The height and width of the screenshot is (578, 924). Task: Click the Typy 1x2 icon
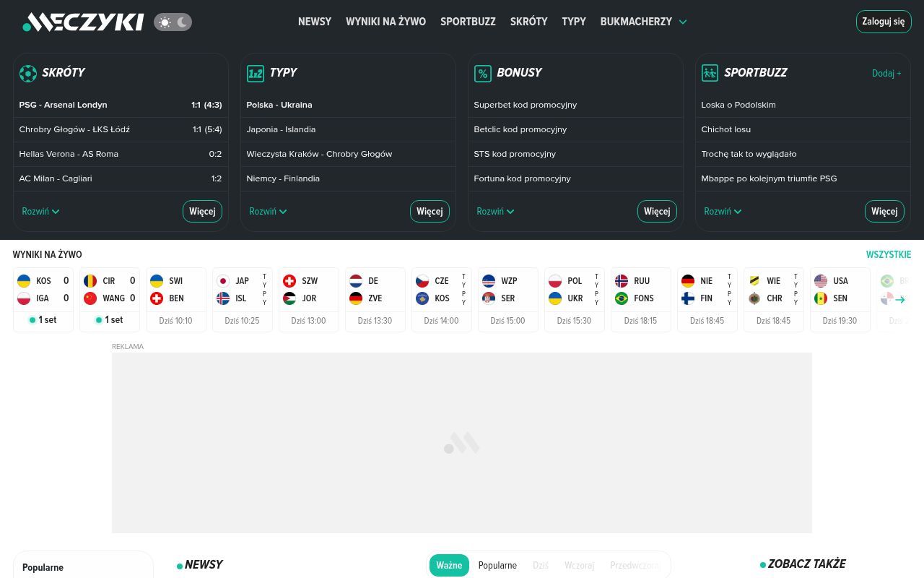(x=256, y=73)
